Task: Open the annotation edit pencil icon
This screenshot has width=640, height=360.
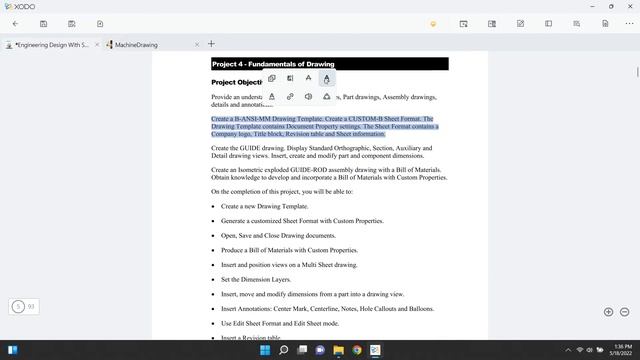Action: pos(520,24)
